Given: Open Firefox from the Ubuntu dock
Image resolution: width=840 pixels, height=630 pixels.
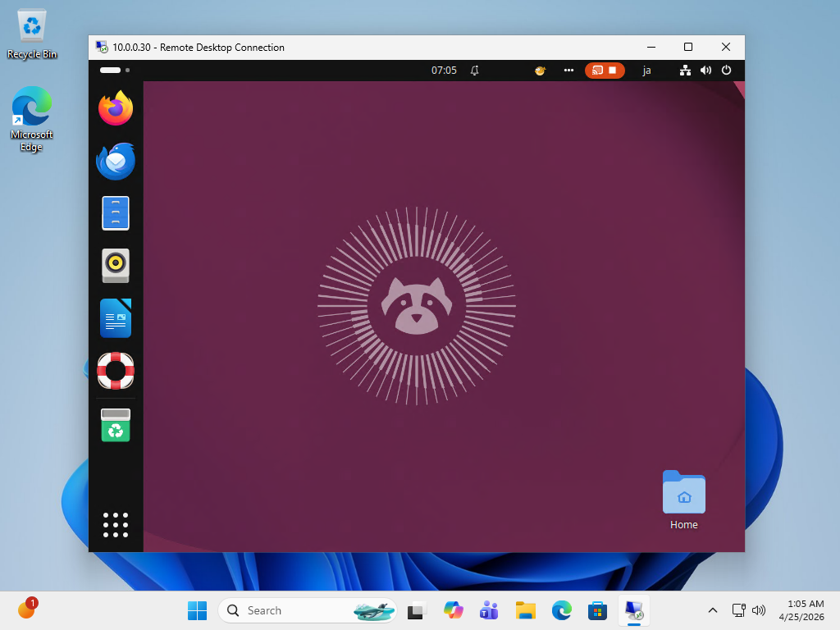Looking at the screenshot, I should 116,108.
